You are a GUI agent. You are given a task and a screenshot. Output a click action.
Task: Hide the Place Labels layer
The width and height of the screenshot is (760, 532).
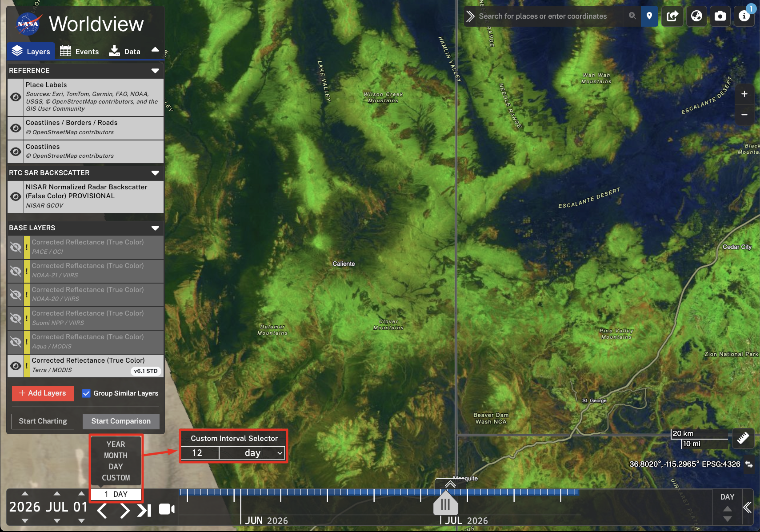point(16,97)
